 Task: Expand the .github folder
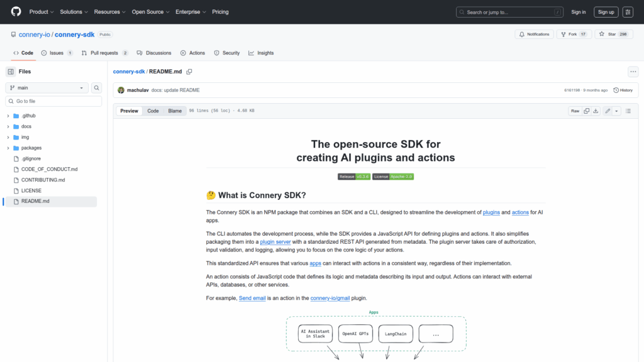[x=8, y=116]
